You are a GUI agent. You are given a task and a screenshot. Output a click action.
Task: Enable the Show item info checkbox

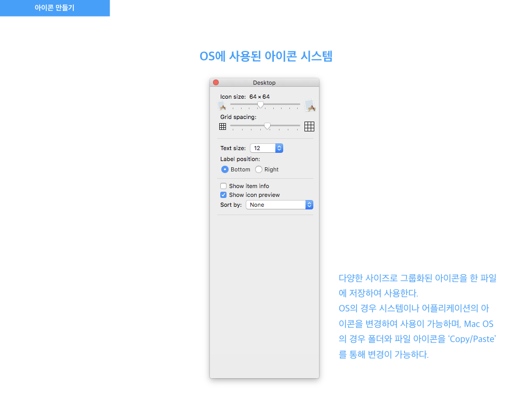(223, 186)
